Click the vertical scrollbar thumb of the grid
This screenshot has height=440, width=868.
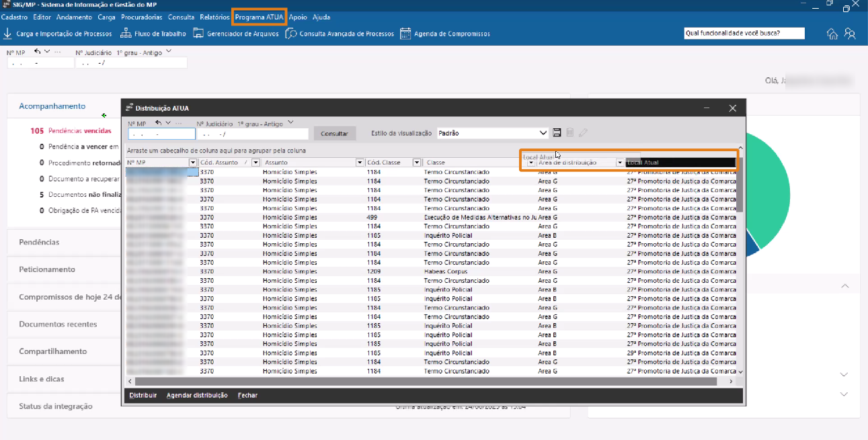[740, 185]
